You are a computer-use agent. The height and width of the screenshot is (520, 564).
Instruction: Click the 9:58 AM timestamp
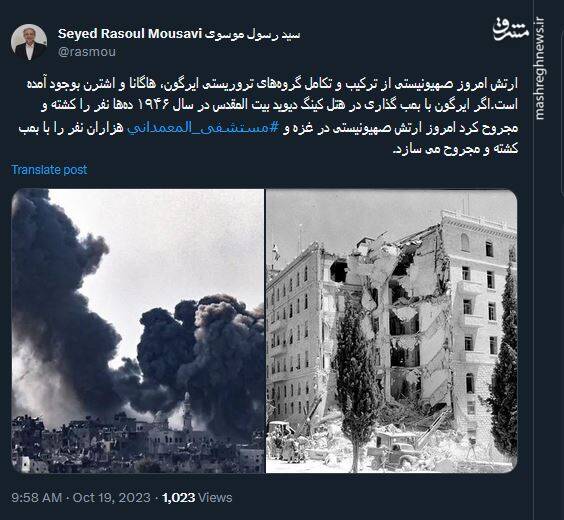click(x=37, y=498)
